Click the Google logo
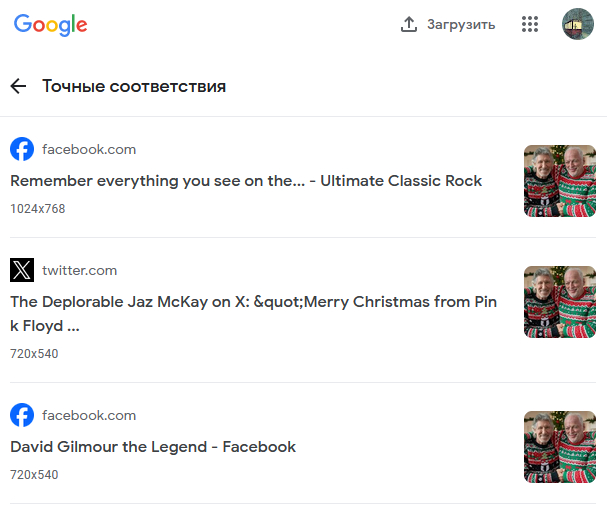This screenshot has height=521, width=607. [50, 25]
